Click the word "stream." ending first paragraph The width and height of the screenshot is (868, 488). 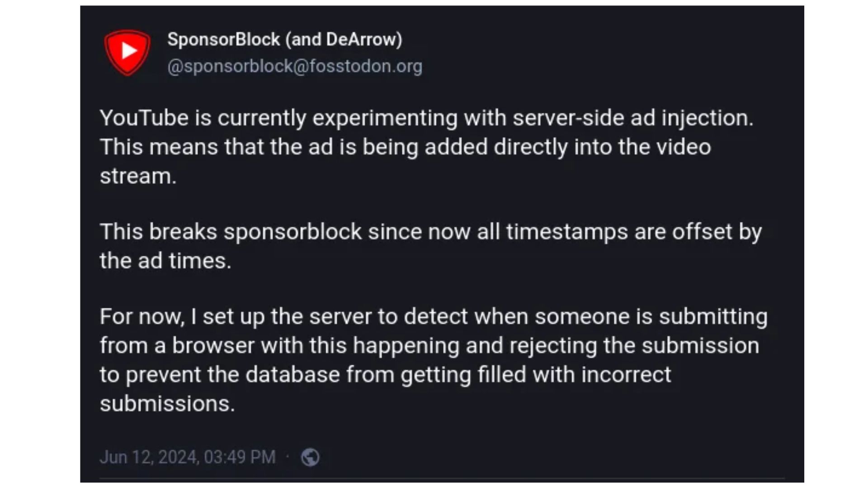coord(138,176)
